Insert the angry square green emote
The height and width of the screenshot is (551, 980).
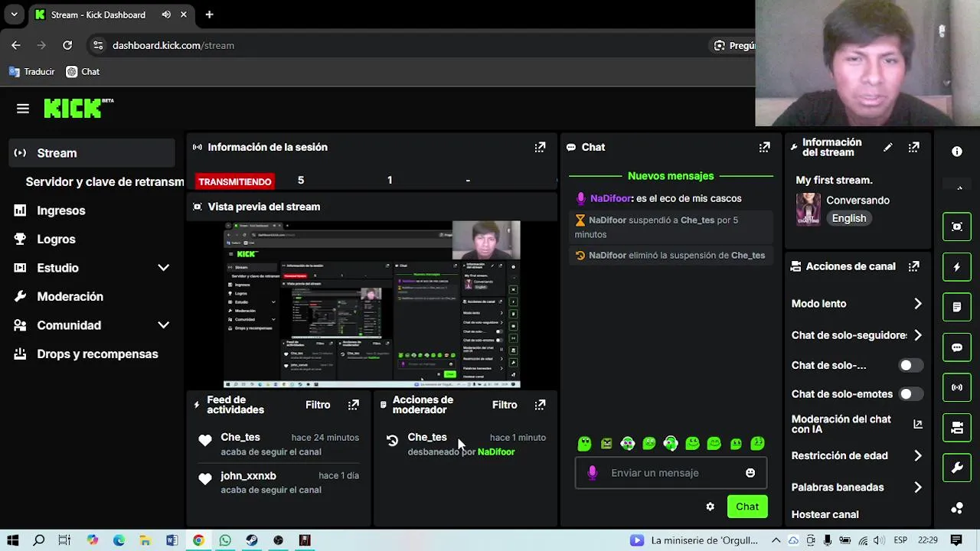pyautogui.click(x=606, y=443)
